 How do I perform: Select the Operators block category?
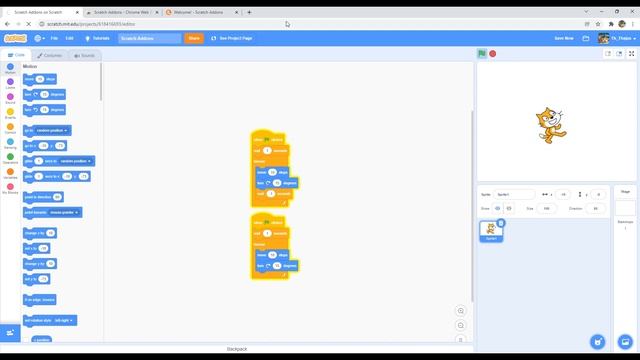(x=10, y=158)
